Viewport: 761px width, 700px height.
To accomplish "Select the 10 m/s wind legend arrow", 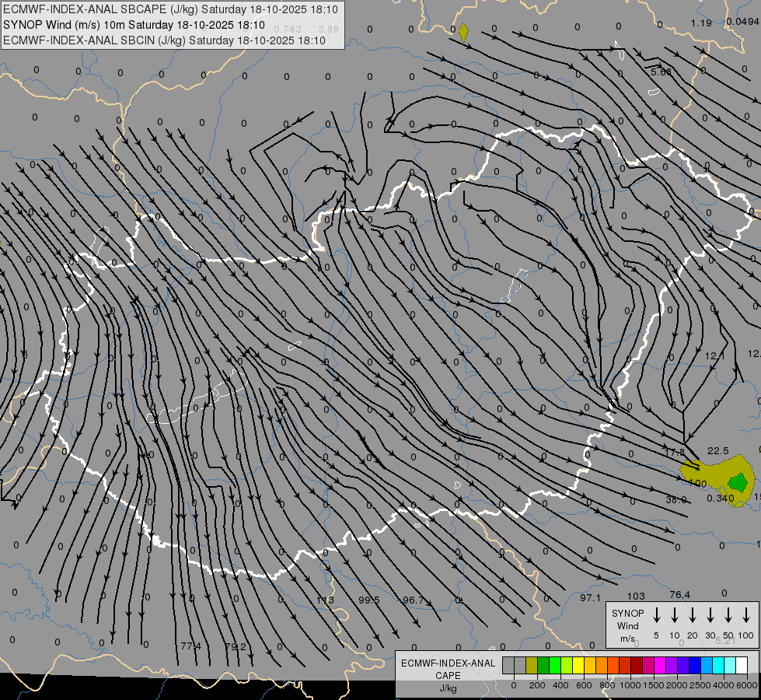I will (675, 615).
